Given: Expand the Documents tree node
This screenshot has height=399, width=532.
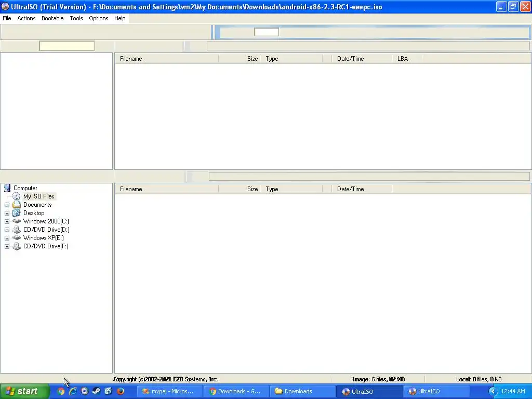Looking at the screenshot, I should click(x=7, y=205).
